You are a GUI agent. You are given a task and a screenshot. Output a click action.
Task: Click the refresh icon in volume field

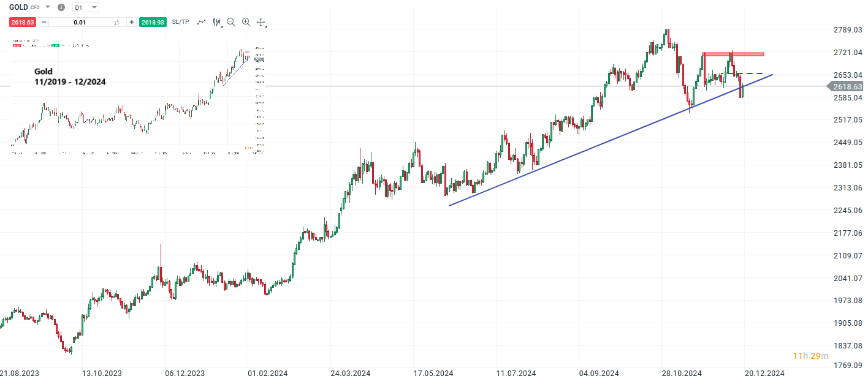pyautogui.click(x=116, y=22)
